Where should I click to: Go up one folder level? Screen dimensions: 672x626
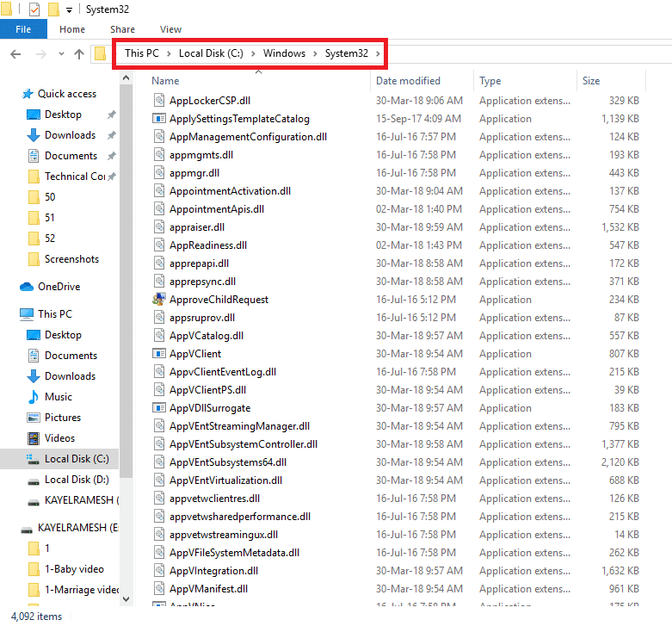point(79,54)
